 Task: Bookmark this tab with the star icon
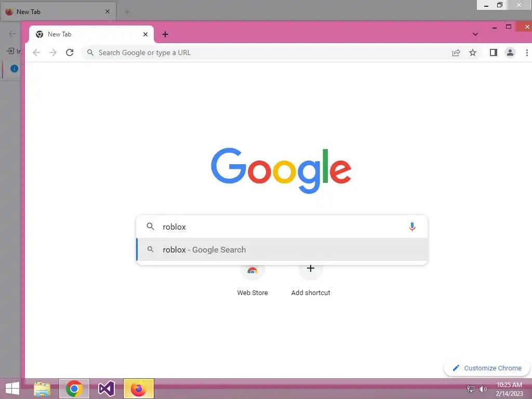(x=473, y=52)
